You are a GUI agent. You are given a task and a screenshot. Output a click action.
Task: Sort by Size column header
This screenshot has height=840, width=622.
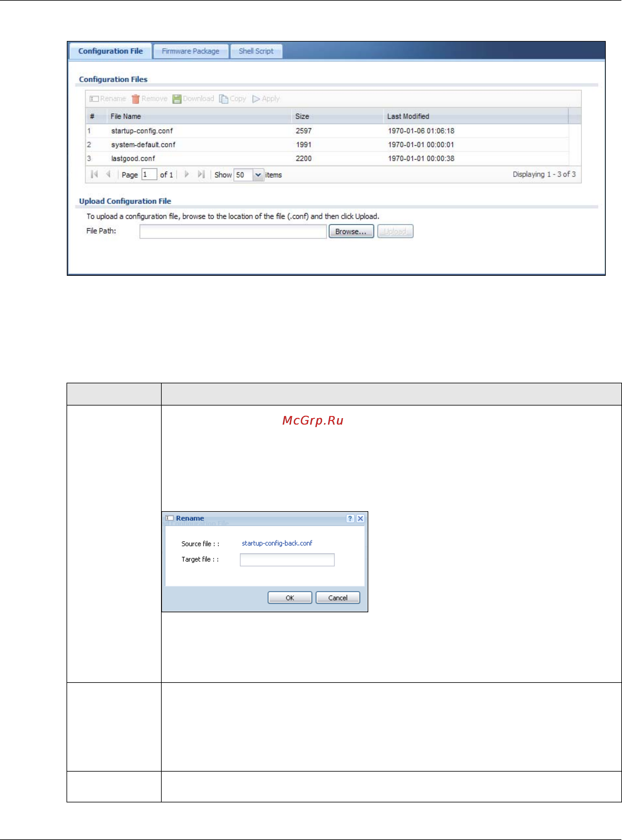pyautogui.click(x=337, y=116)
